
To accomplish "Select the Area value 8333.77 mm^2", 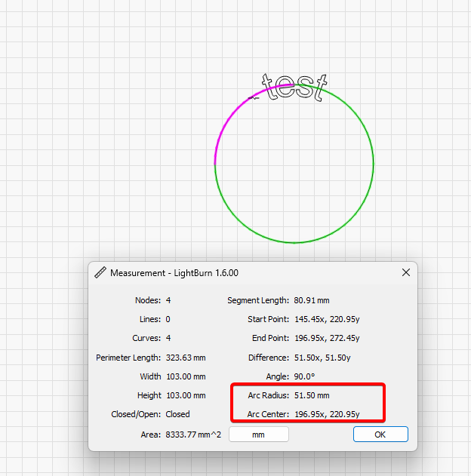I will [193, 435].
